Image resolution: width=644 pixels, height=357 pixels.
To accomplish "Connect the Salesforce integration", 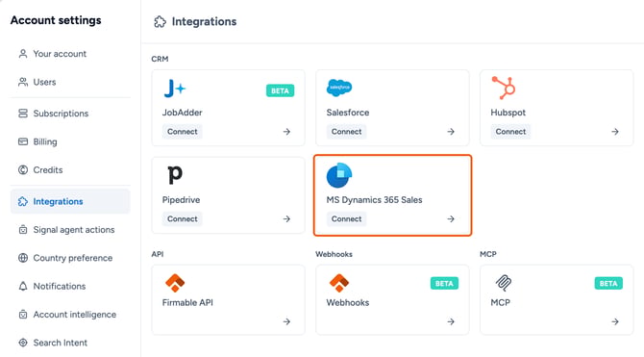I will [347, 132].
